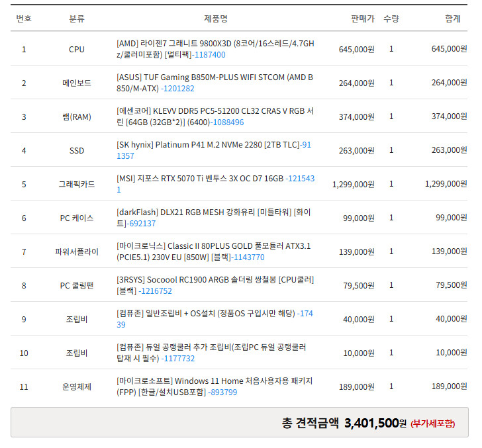482x448 pixels.
Task: Click the 263,000원 sale price cell
Action: pyautogui.click(x=357, y=151)
